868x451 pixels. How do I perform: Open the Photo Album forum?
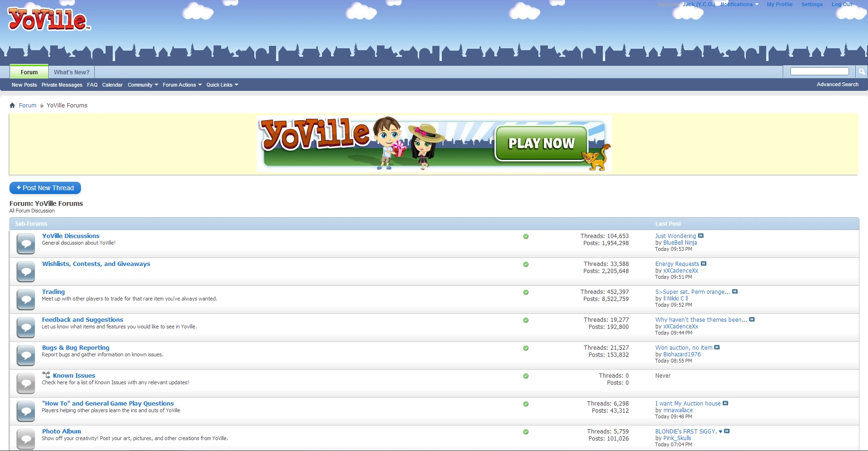coord(62,431)
